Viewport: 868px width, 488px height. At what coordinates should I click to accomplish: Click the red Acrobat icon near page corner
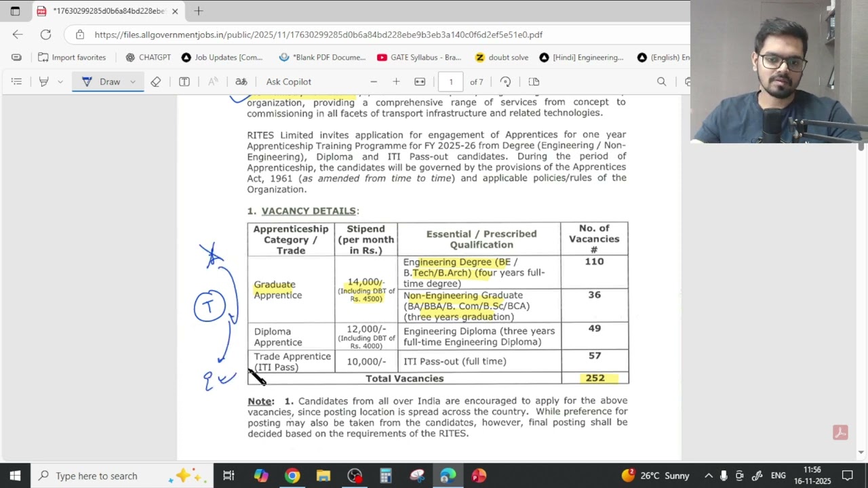point(840,432)
